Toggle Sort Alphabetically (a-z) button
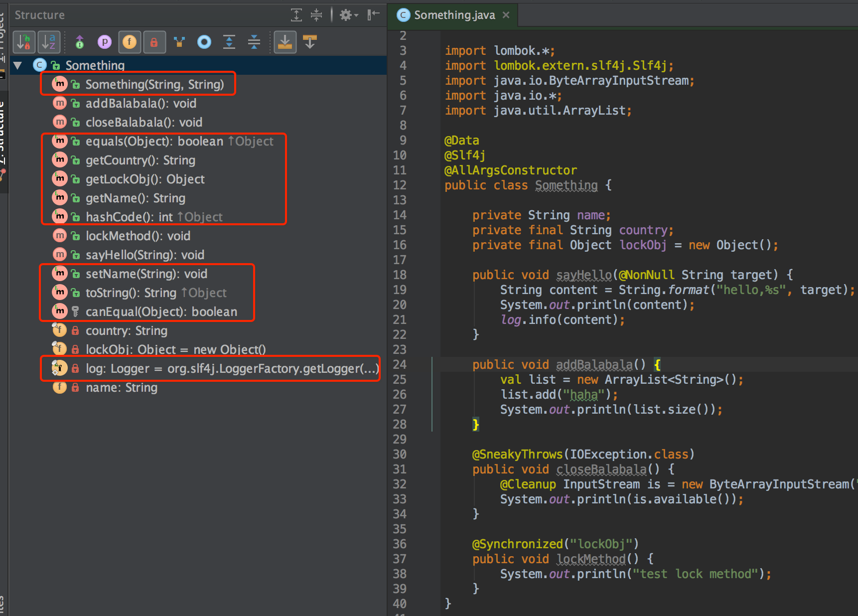Viewport: 858px width, 616px height. pos(49,42)
